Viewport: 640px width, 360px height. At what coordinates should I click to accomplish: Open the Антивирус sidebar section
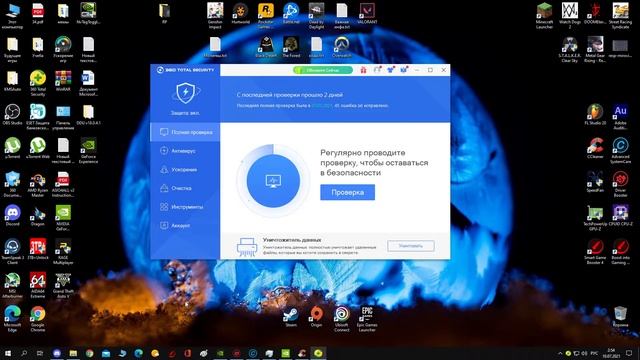tap(185, 151)
